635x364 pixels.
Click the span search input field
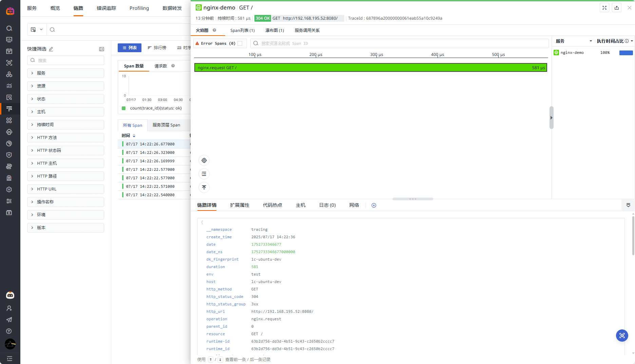coord(399,43)
